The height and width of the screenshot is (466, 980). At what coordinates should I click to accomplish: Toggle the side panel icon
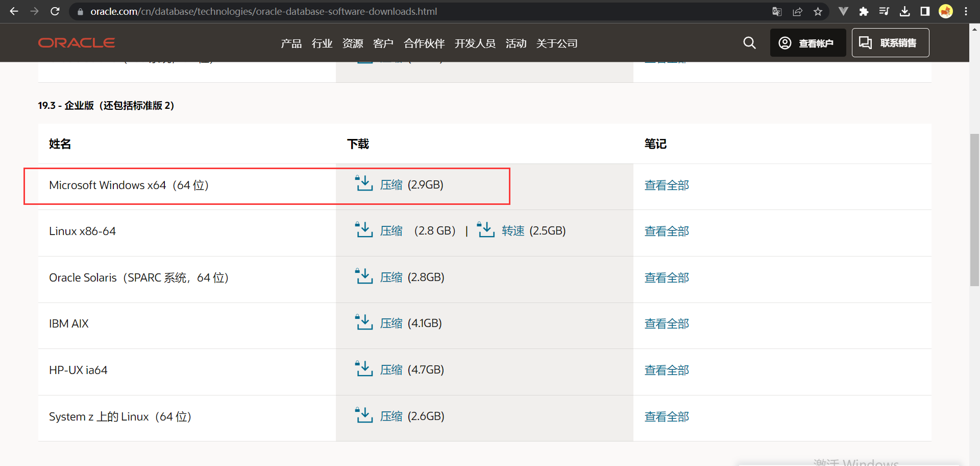[x=925, y=11]
